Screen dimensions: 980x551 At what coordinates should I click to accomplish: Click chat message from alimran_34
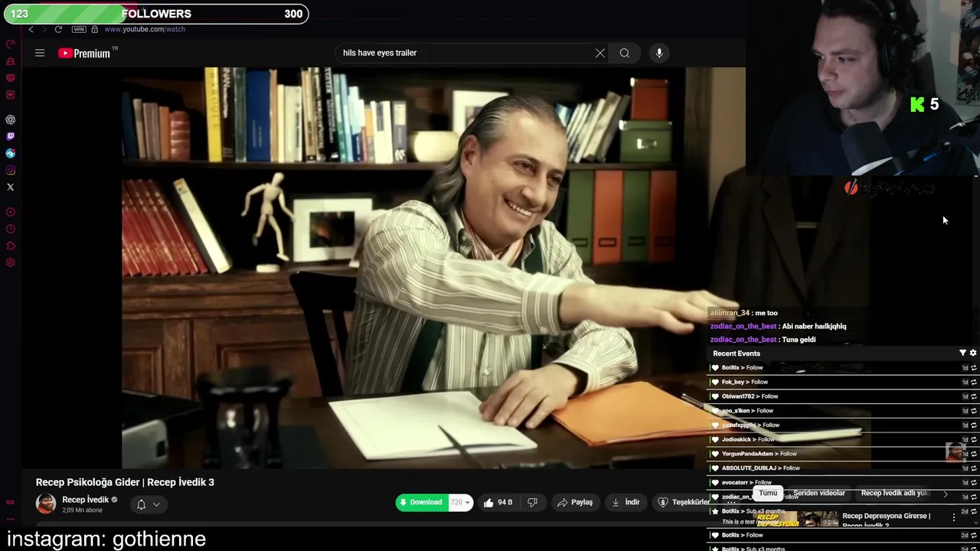(743, 313)
